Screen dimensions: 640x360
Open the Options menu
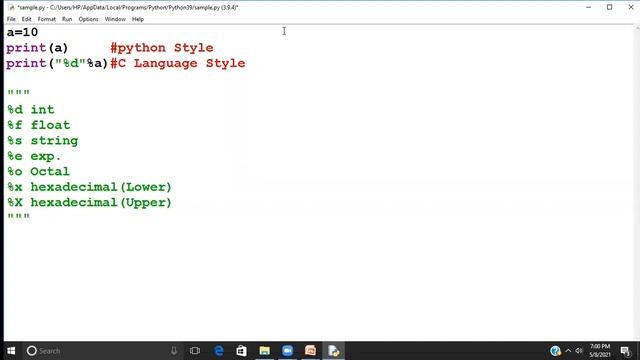click(x=89, y=19)
